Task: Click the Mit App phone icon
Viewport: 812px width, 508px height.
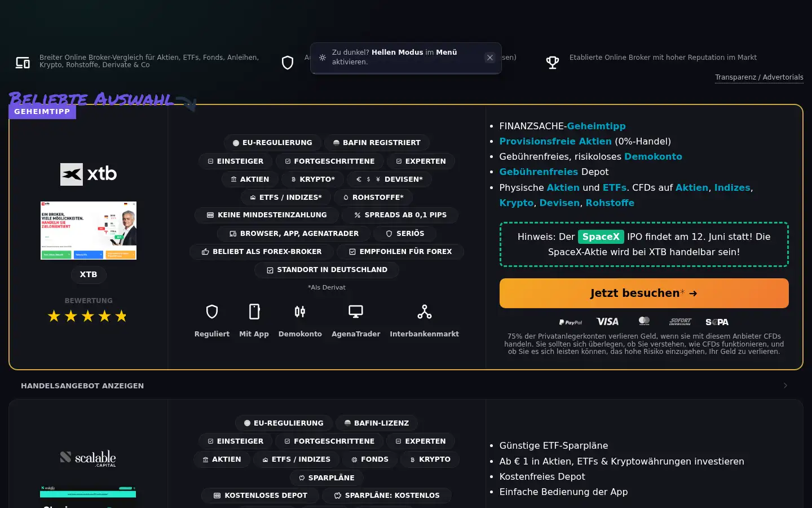Action: (254, 312)
